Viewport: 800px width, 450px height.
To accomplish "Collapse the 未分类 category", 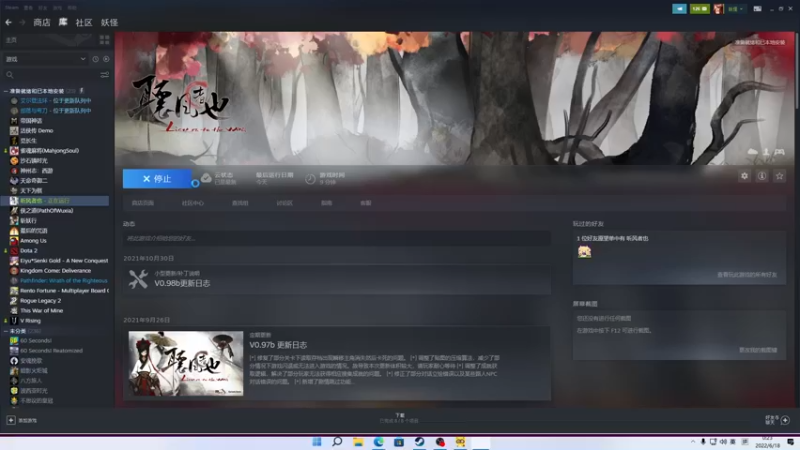I will (x=6, y=331).
